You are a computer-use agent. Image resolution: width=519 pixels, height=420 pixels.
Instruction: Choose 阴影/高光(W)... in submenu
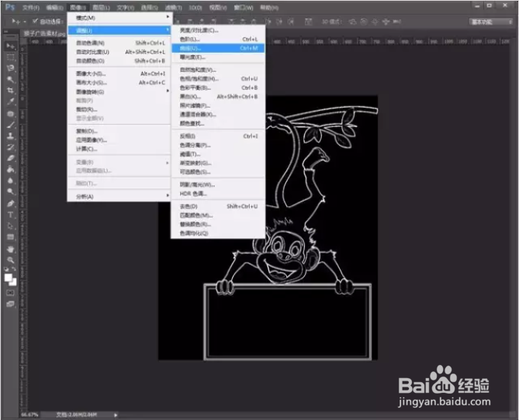pos(218,184)
